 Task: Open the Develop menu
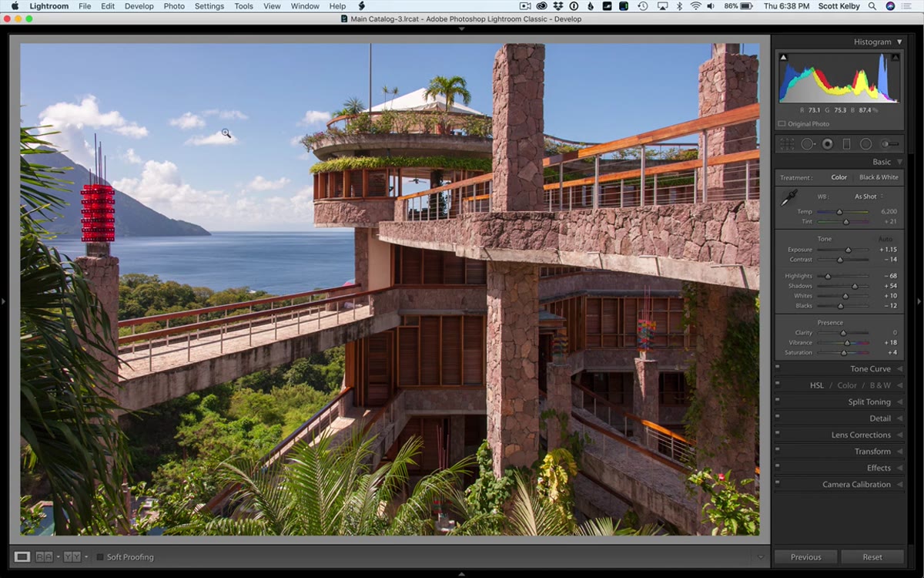[139, 6]
